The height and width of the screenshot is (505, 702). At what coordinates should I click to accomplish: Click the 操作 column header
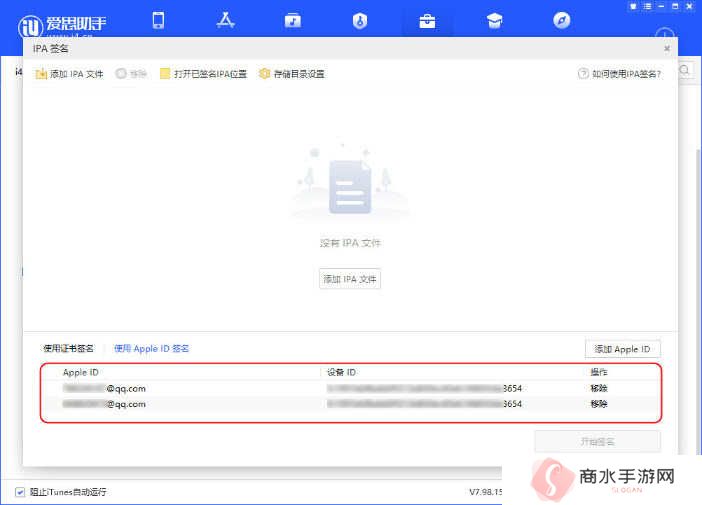click(599, 372)
